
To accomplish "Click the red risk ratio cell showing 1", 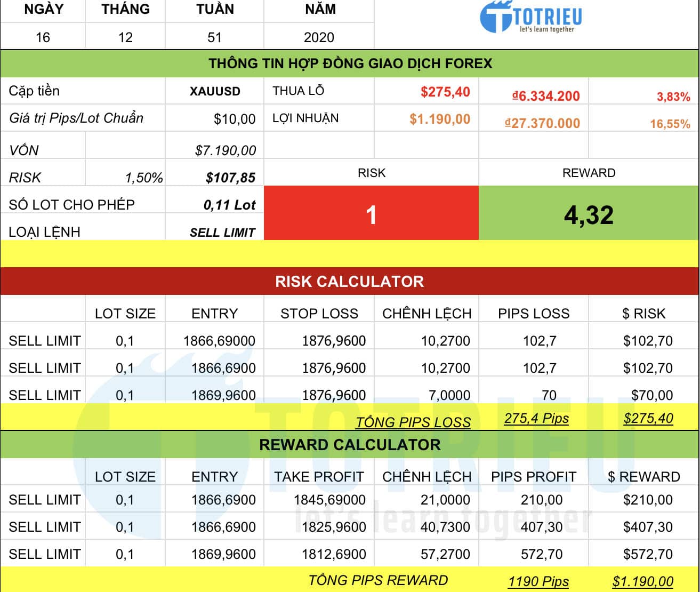I will [371, 214].
